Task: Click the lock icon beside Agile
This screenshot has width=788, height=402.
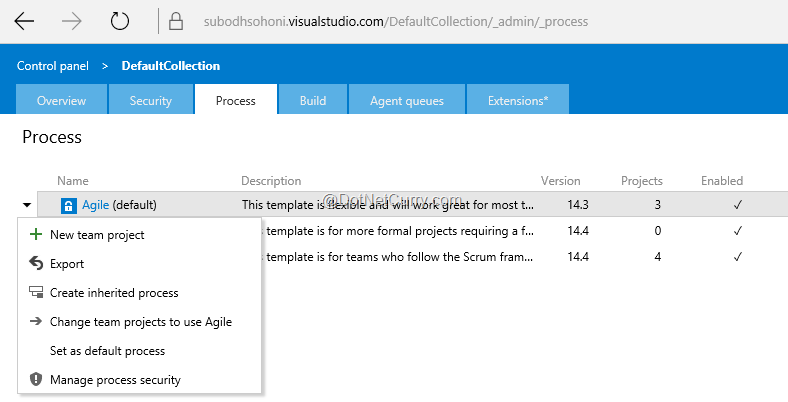Action: (x=69, y=205)
